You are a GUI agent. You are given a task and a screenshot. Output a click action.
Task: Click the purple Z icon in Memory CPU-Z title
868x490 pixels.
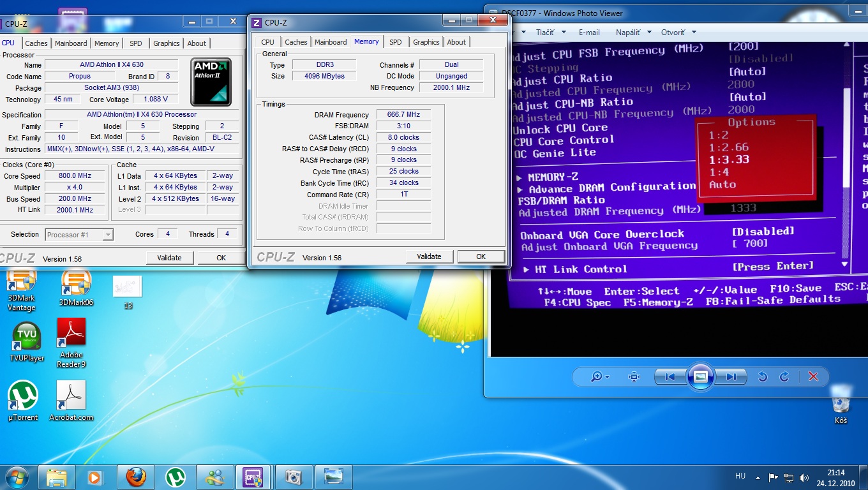(257, 23)
